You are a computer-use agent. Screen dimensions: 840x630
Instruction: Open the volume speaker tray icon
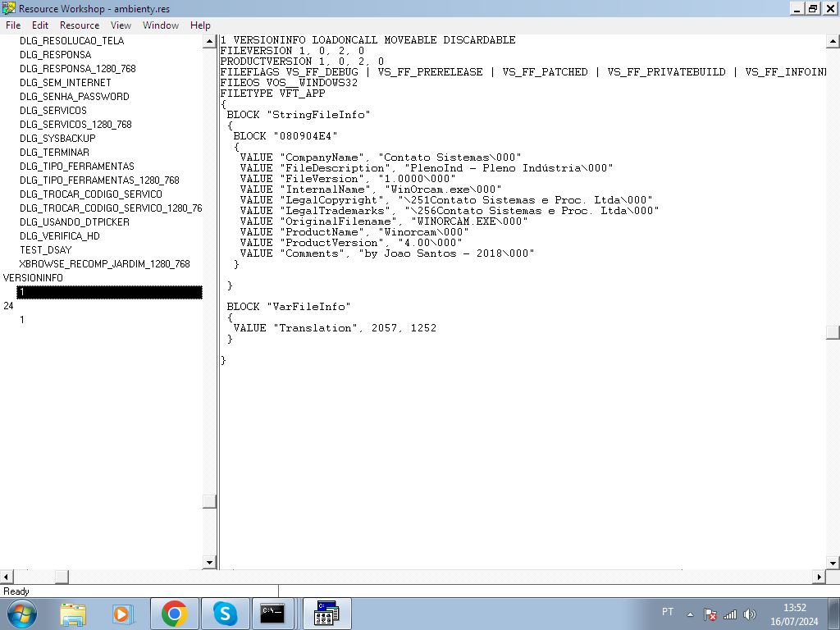(750, 614)
